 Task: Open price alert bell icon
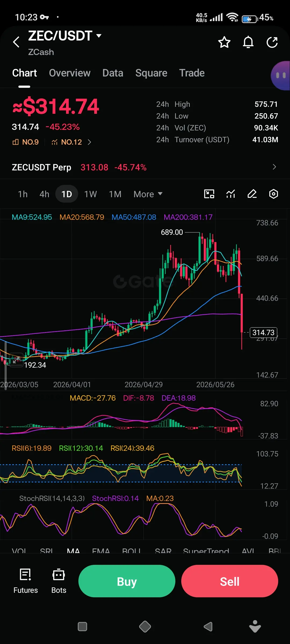(x=248, y=42)
